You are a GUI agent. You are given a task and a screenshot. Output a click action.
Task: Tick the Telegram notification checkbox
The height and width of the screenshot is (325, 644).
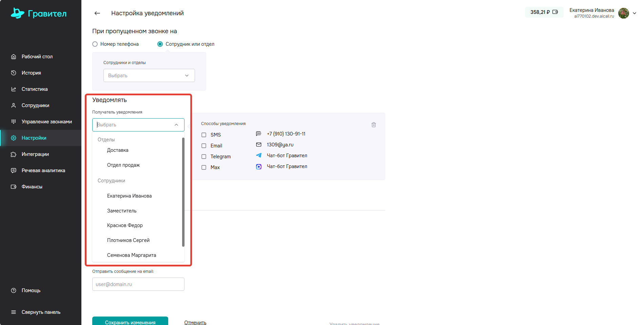(204, 157)
